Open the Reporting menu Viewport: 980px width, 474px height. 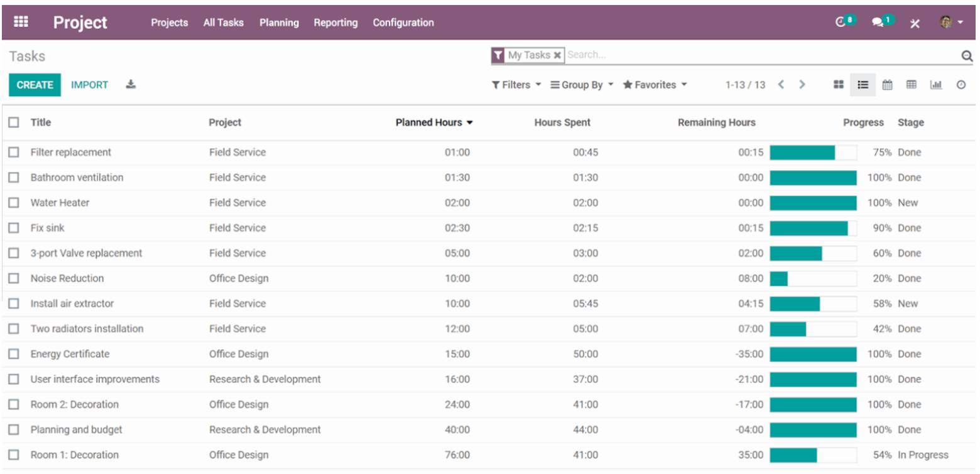(x=335, y=23)
